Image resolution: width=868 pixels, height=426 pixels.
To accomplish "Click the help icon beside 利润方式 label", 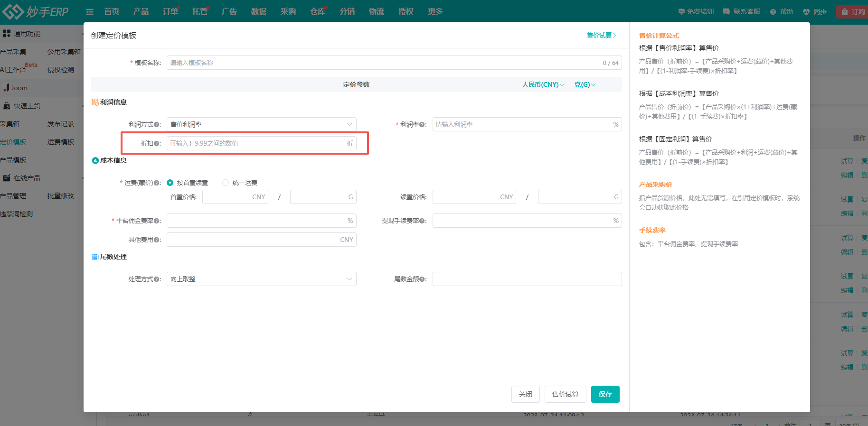I will [x=157, y=125].
